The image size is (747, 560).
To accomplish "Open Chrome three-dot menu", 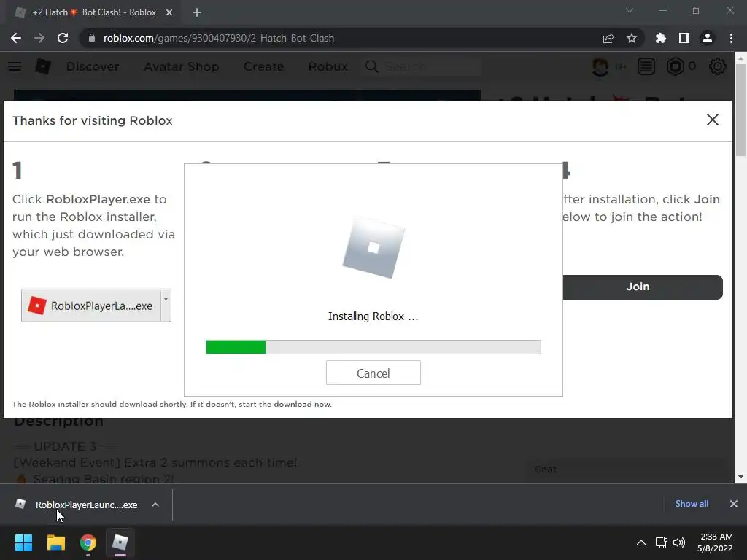I will click(x=731, y=38).
